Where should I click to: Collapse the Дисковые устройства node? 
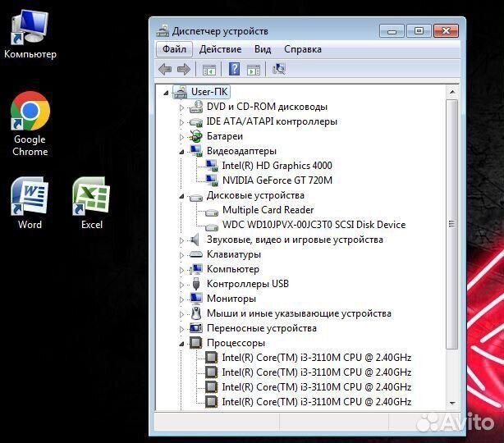(181, 196)
